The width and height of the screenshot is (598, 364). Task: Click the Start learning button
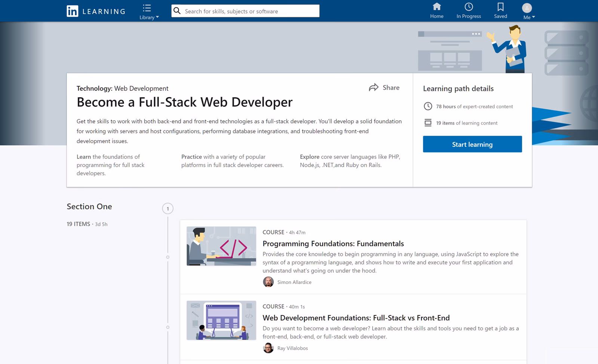[472, 144]
